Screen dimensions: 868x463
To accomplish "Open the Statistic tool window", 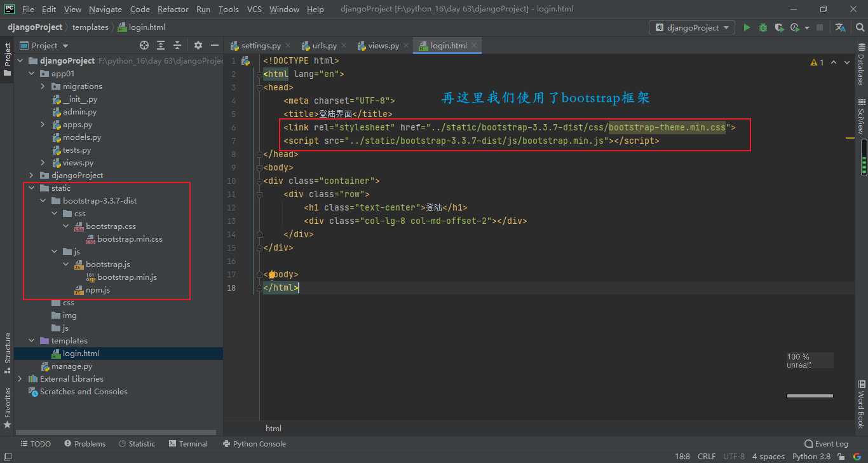I will (x=136, y=444).
